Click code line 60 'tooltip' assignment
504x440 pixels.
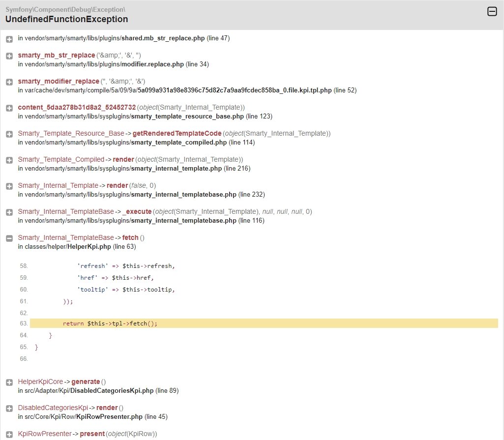pos(126,289)
